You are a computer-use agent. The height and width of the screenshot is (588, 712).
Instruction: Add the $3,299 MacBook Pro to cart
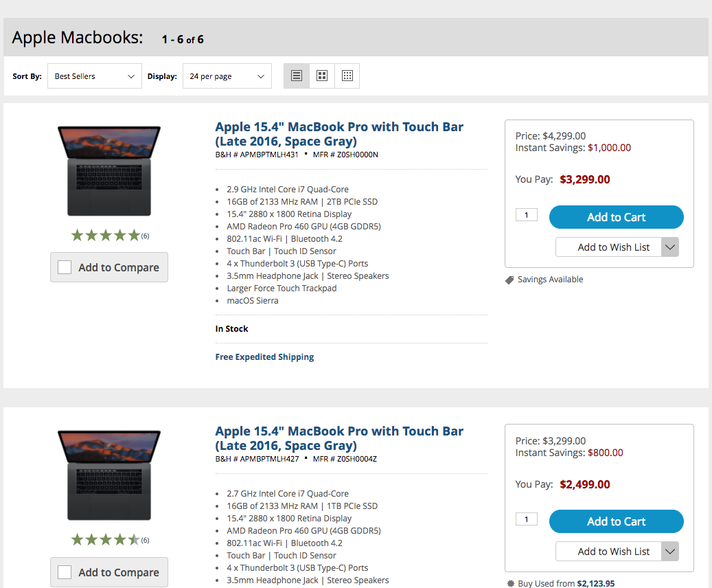tap(616, 217)
